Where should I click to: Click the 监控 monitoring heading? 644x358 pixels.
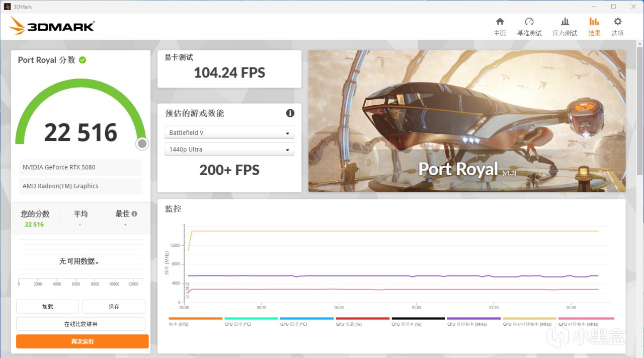click(x=173, y=208)
